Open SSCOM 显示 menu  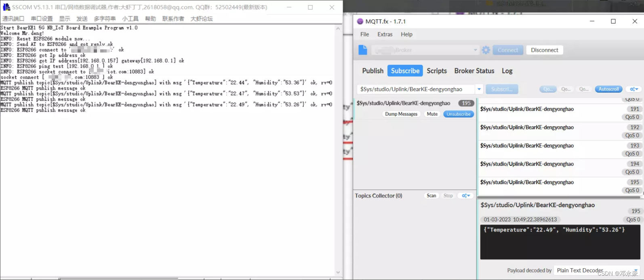point(65,19)
